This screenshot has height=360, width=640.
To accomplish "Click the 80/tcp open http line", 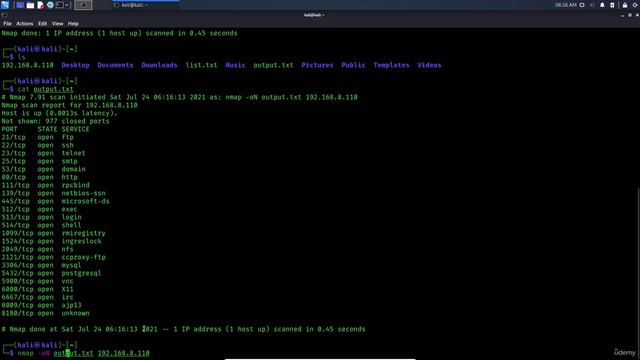I will pos(40,177).
